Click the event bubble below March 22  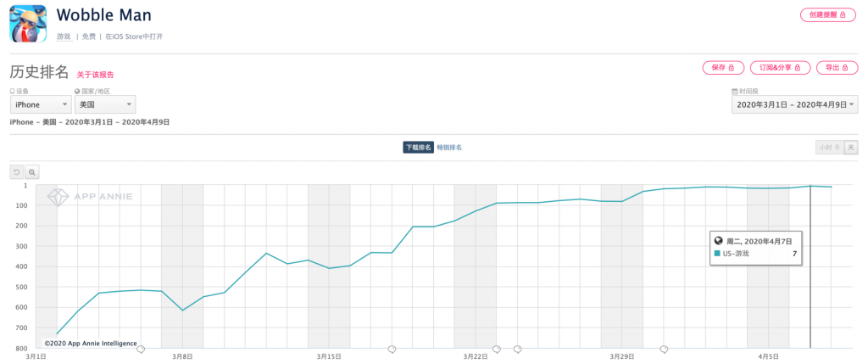pos(497,349)
